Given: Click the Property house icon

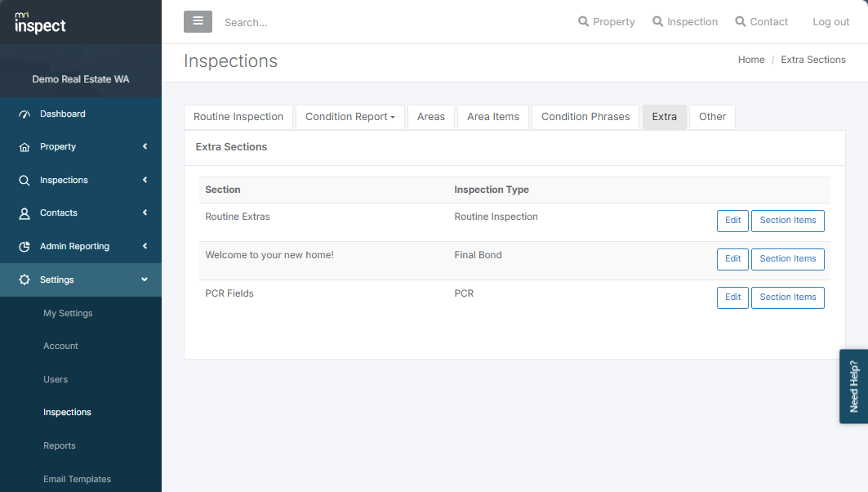Looking at the screenshot, I should tap(24, 147).
